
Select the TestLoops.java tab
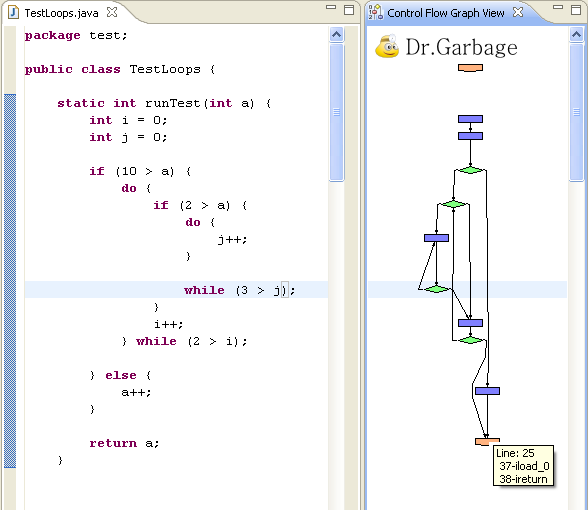click(62, 13)
